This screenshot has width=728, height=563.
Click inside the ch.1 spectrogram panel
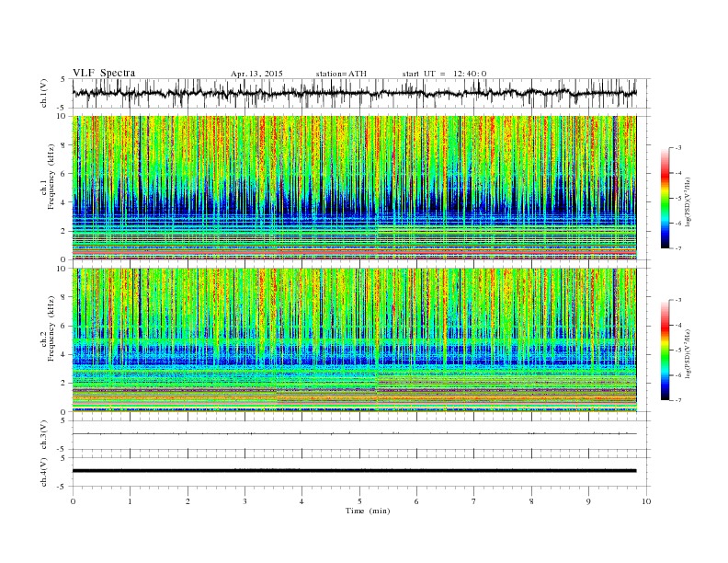pos(354,188)
